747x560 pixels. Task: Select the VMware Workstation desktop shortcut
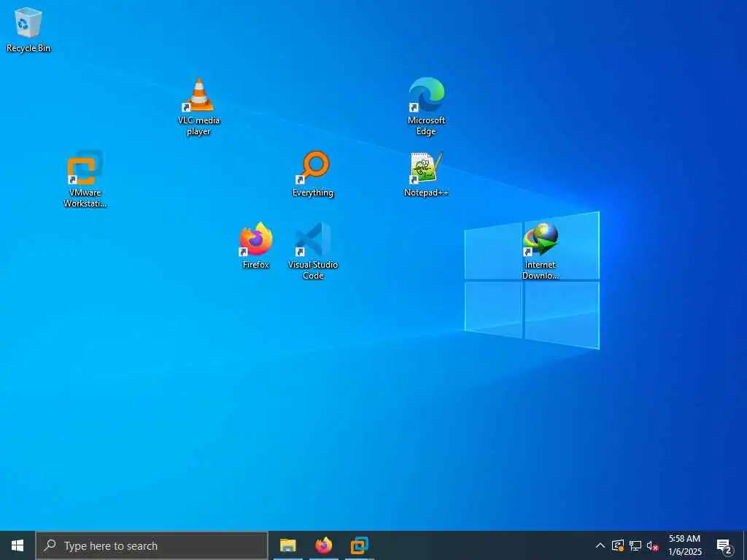pos(85,179)
